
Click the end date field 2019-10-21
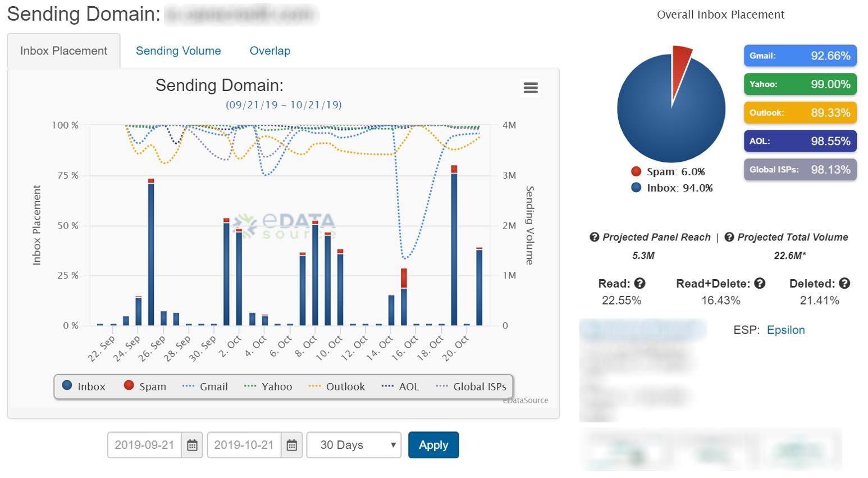[244, 445]
